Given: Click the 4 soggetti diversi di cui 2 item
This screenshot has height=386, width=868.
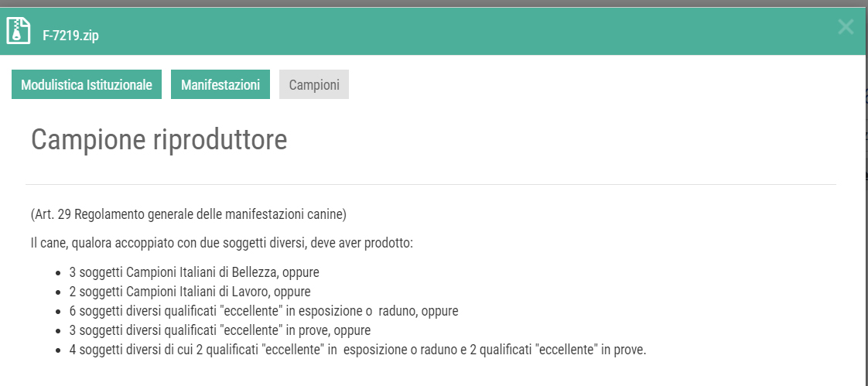Looking at the screenshot, I should pos(357,350).
